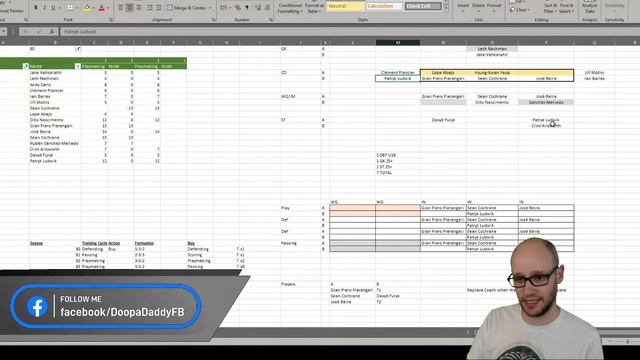The image size is (640, 360).
Task: Open Alignment settings dialog launcher
Action: [x=214, y=20]
